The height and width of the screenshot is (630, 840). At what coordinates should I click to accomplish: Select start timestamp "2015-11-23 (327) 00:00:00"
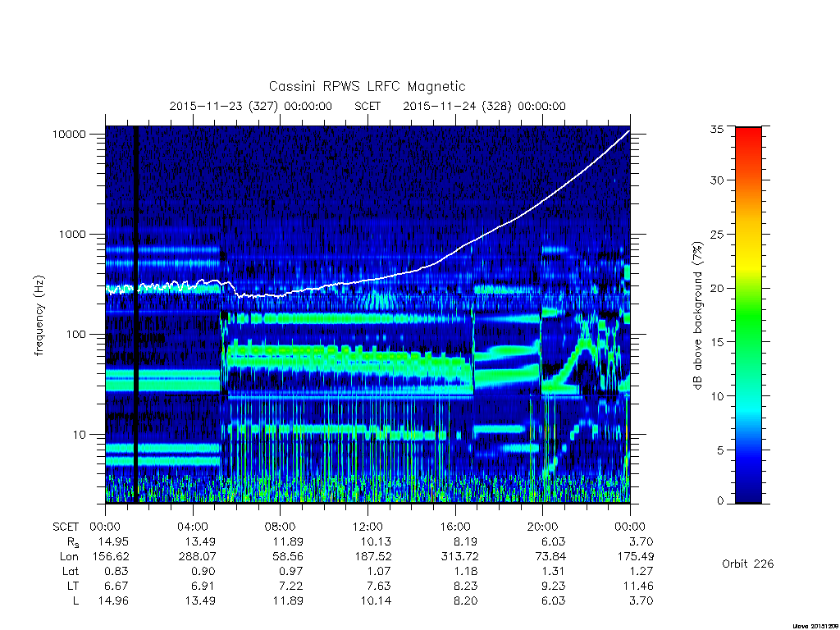(x=251, y=106)
